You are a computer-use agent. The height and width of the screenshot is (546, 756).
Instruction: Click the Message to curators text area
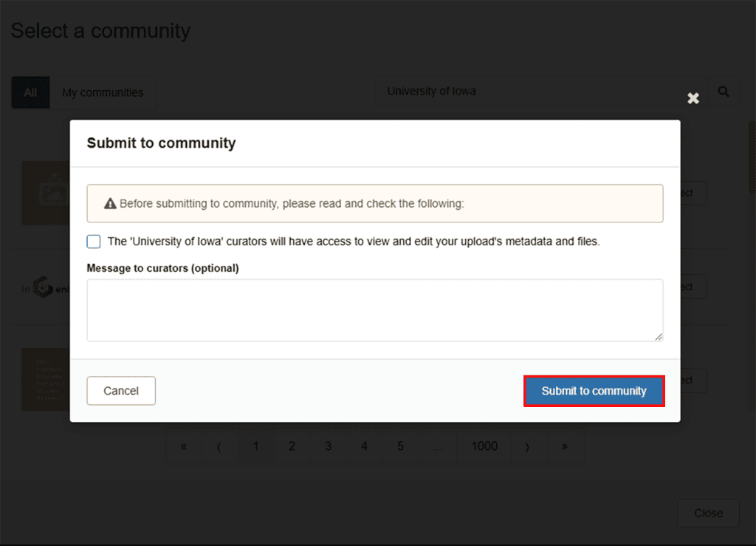point(374,310)
